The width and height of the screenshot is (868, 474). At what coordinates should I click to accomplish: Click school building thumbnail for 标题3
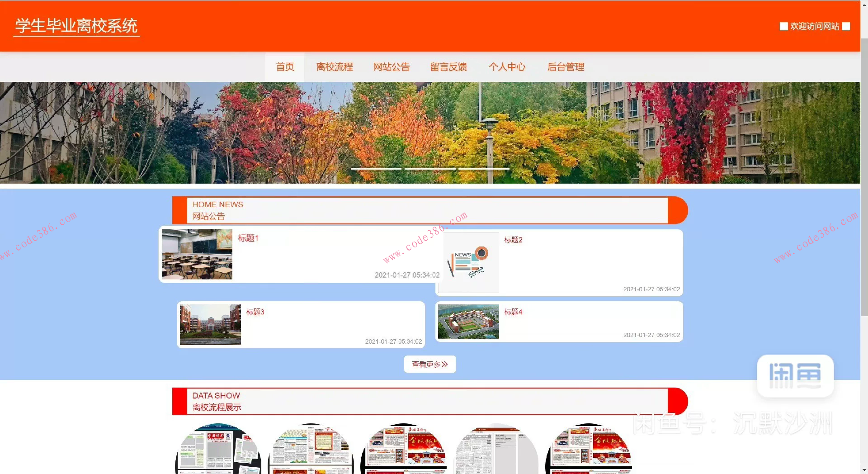(210, 324)
